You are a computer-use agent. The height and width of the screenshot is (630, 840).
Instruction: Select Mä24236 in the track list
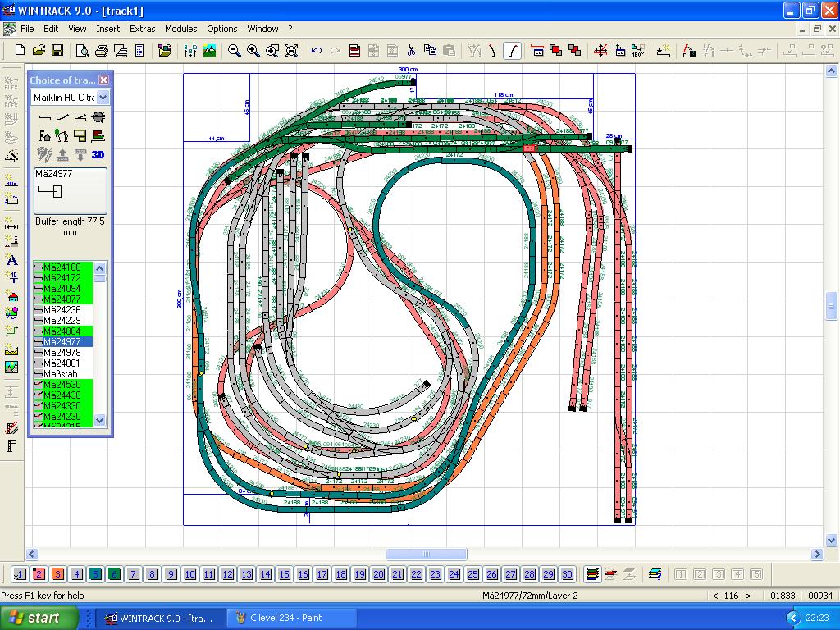pyautogui.click(x=62, y=309)
